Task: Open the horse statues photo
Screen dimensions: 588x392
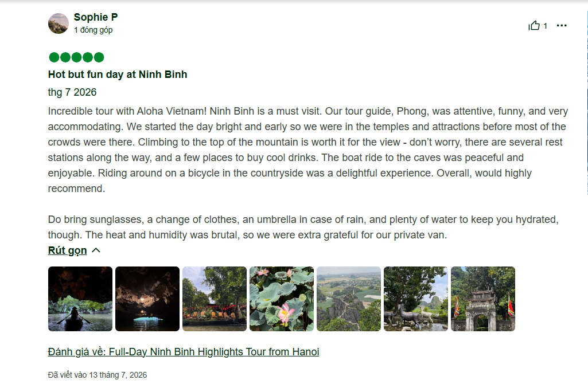Action: click(416, 299)
